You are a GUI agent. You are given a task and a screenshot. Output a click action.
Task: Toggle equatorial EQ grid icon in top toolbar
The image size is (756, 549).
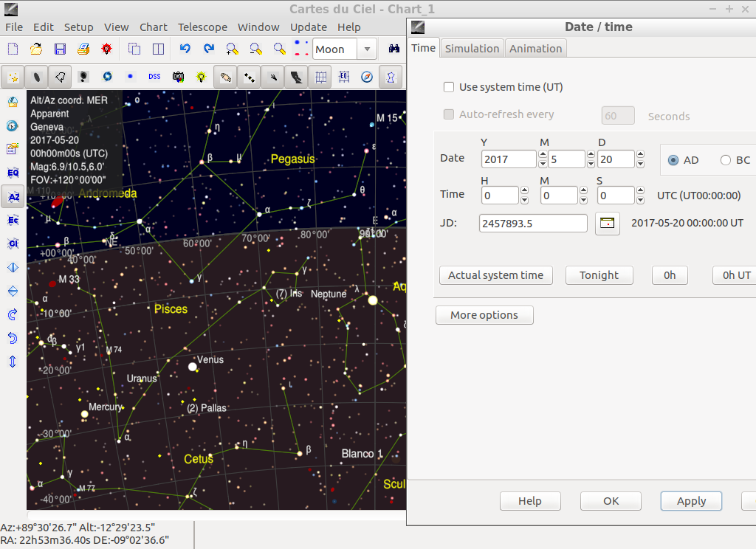(x=344, y=77)
